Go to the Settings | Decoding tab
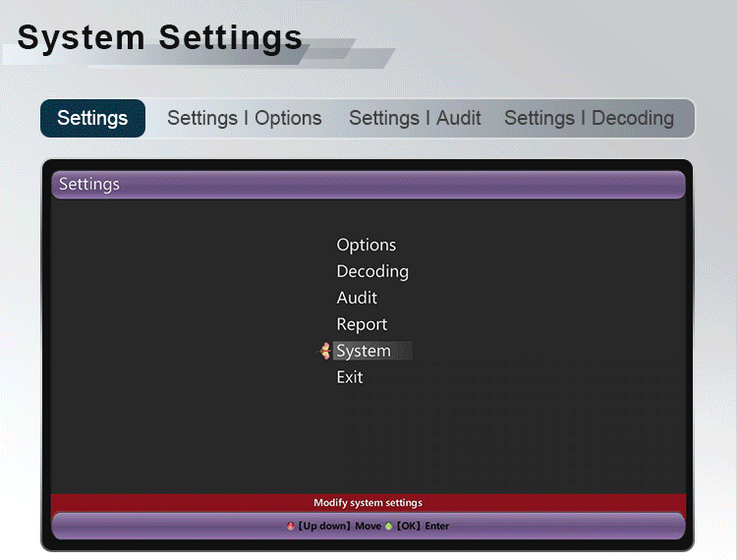The image size is (737, 560). (589, 118)
